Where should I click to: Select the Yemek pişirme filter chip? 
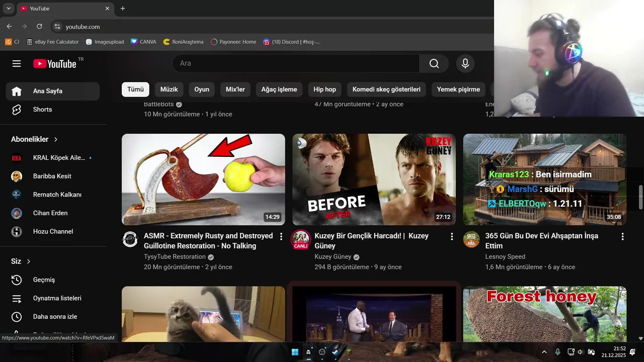pos(458,89)
